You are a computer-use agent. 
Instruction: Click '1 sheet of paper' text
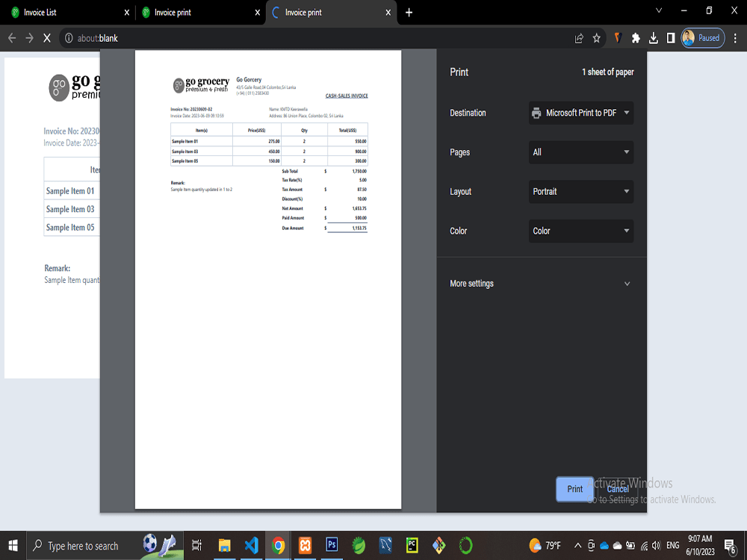coord(608,72)
